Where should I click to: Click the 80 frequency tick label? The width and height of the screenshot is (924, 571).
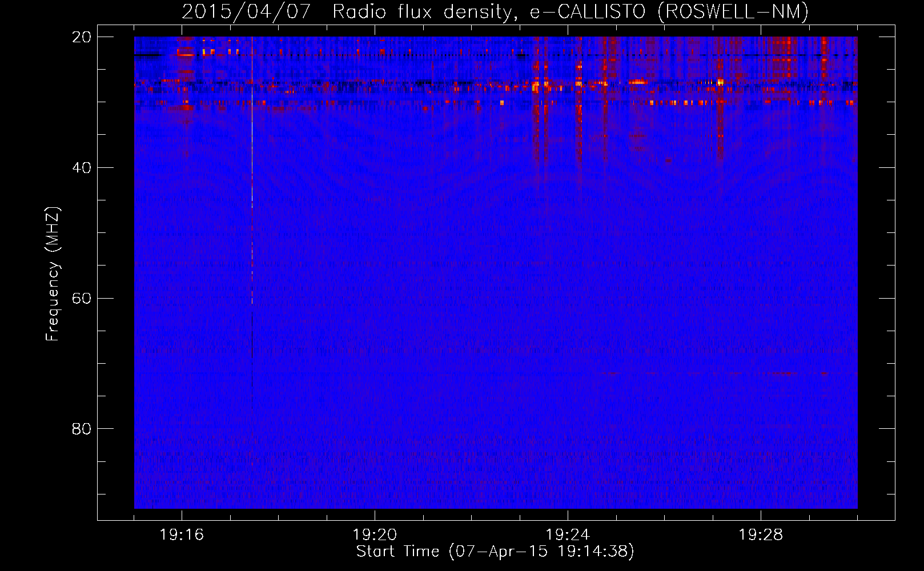point(81,429)
